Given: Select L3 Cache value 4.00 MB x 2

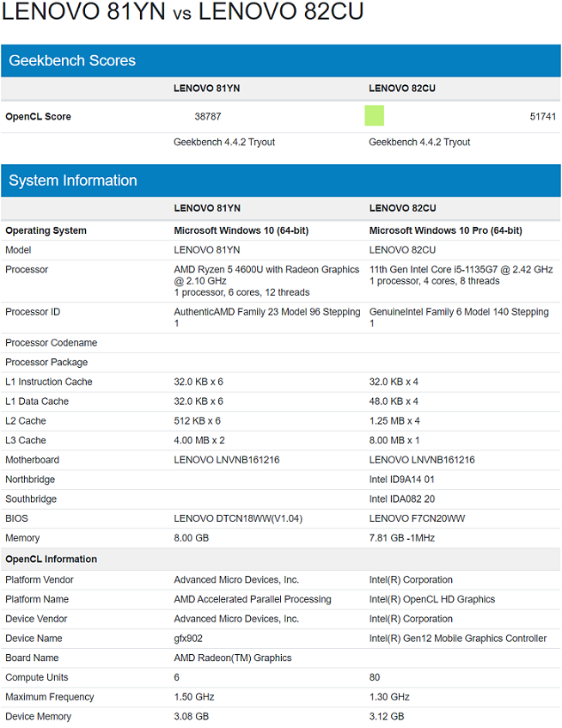Looking at the screenshot, I should tap(199, 440).
